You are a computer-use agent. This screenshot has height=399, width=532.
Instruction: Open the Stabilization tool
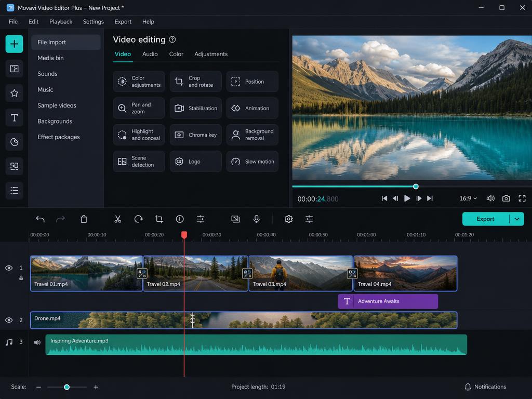[x=196, y=108]
